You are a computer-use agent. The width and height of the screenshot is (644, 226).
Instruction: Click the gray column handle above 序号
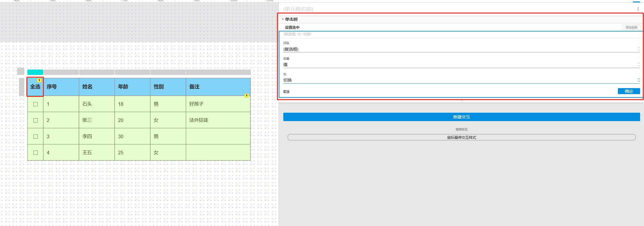[x=61, y=72]
